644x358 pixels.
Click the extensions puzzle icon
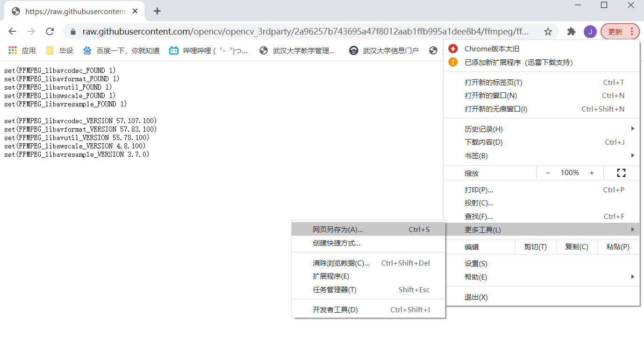571,31
